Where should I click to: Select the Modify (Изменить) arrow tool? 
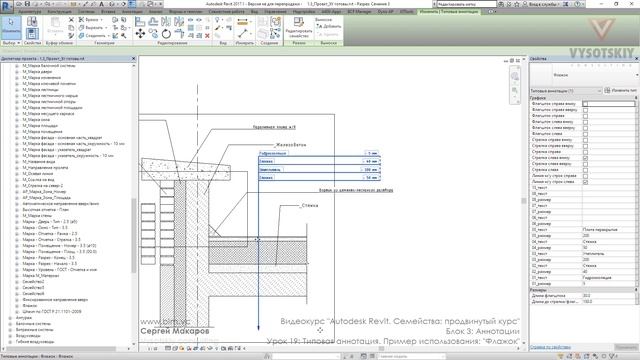(11, 27)
